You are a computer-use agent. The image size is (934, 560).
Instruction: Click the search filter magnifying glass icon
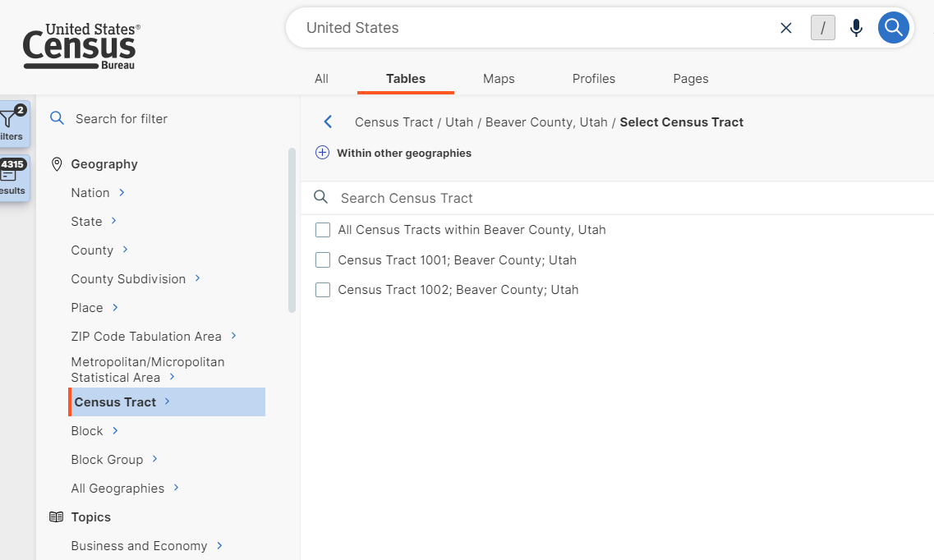click(57, 118)
